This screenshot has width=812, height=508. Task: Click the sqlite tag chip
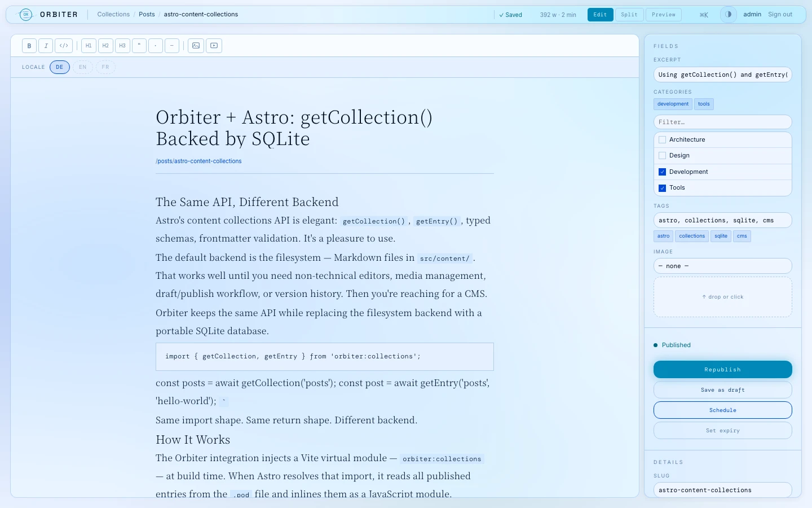[721, 236]
